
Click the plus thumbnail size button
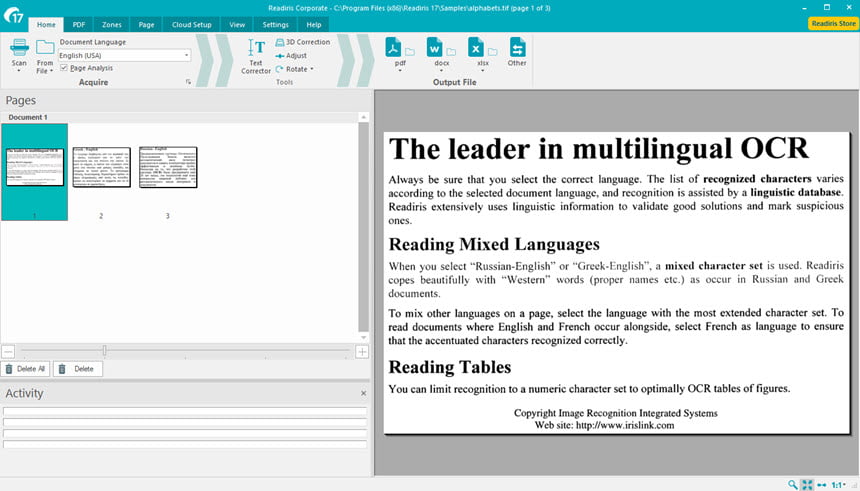click(x=362, y=352)
